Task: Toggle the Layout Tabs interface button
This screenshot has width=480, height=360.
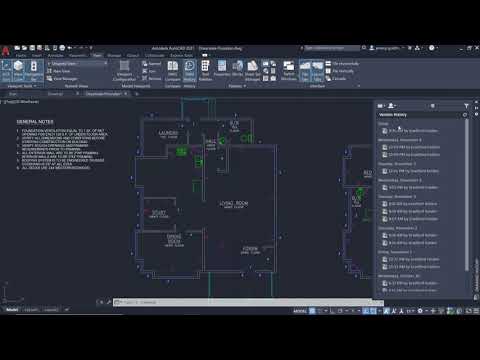Action: 317,70
